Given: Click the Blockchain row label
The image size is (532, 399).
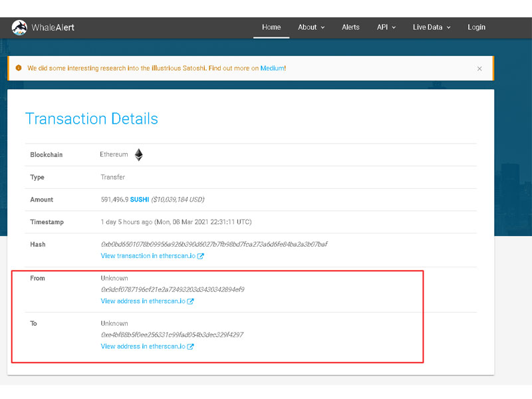Looking at the screenshot, I should click(x=47, y=155).
